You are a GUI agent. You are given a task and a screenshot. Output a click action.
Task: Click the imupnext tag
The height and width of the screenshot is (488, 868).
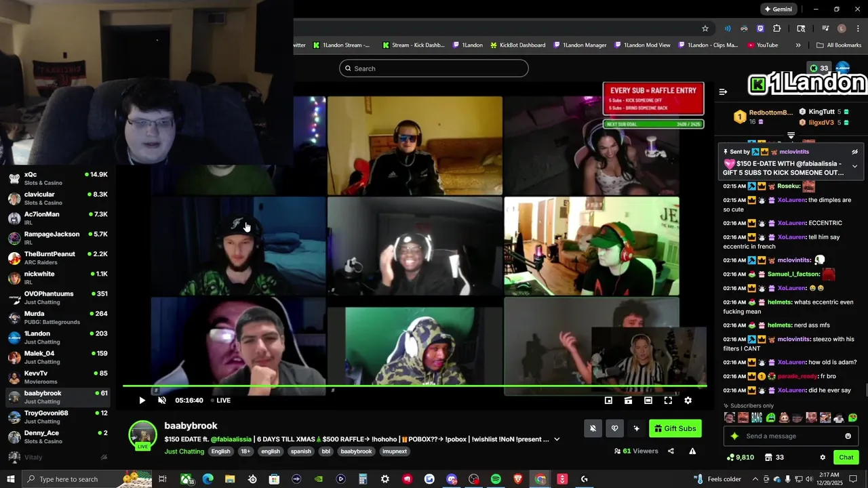point(395,451)
